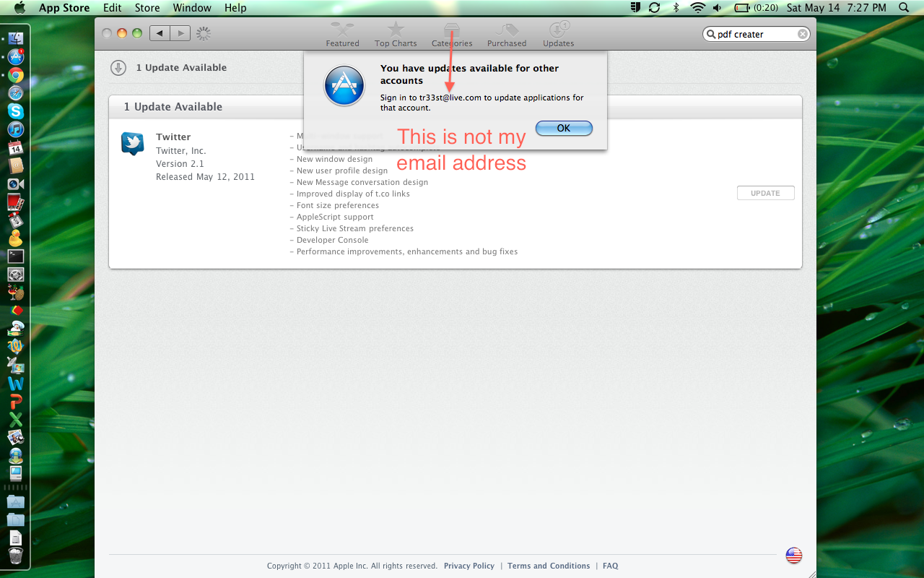Change store country via the US flag

(794, 556)
